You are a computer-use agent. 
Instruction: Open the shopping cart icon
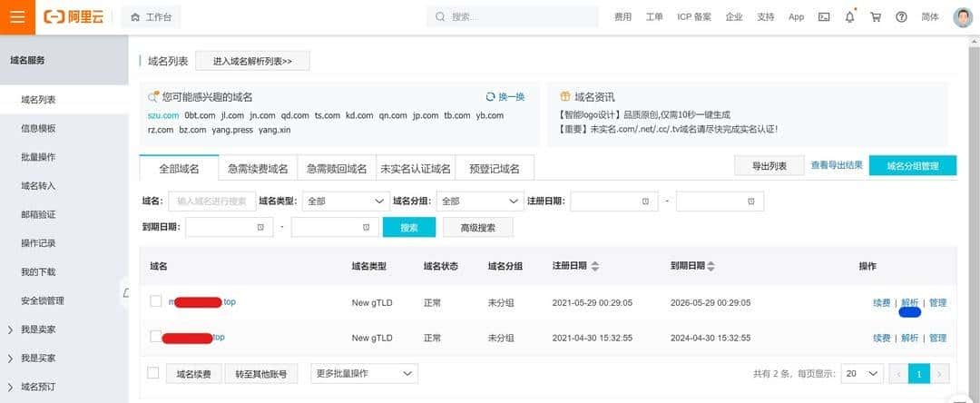point(876,17)
